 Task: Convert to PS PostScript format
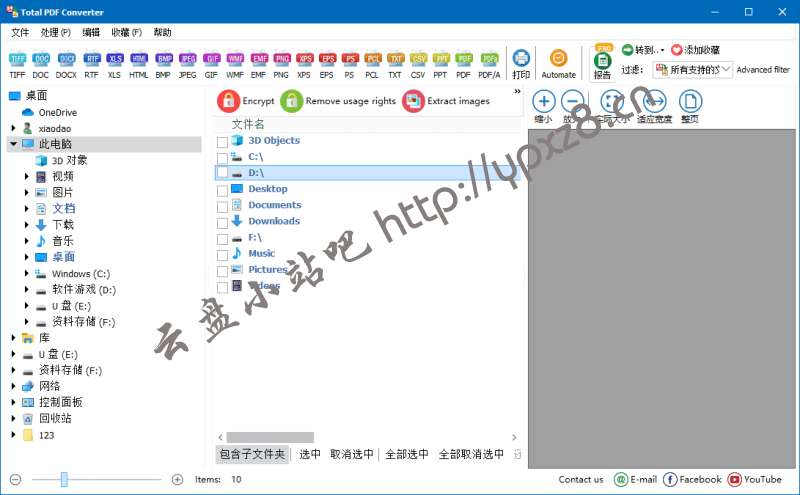[x=349, y=65]
